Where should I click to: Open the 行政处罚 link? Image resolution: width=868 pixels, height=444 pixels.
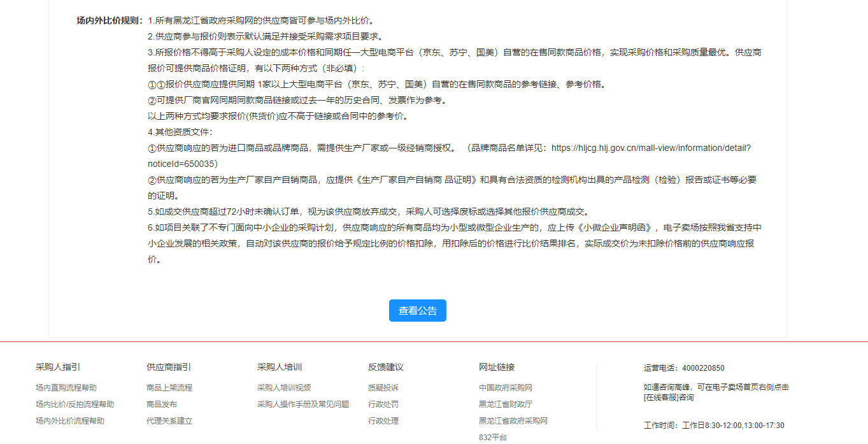[383, 404]
